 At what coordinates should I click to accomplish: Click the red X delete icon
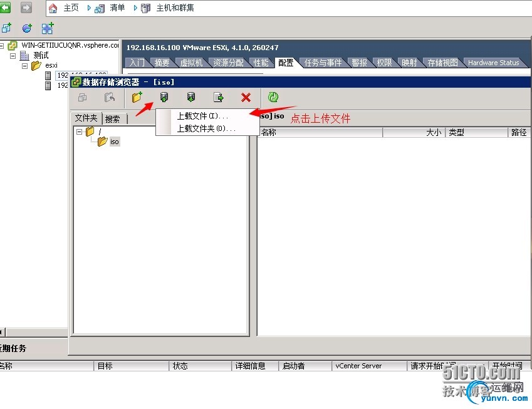click(245, 97)
